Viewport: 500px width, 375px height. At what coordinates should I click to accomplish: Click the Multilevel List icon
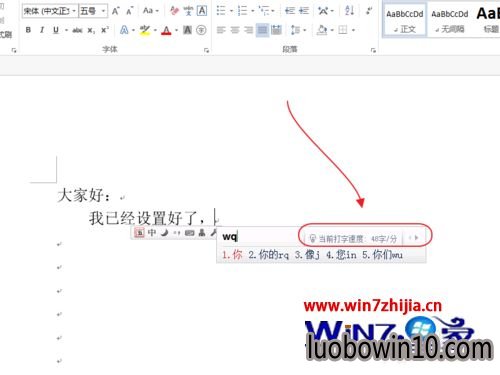click(x=264, y=11)
